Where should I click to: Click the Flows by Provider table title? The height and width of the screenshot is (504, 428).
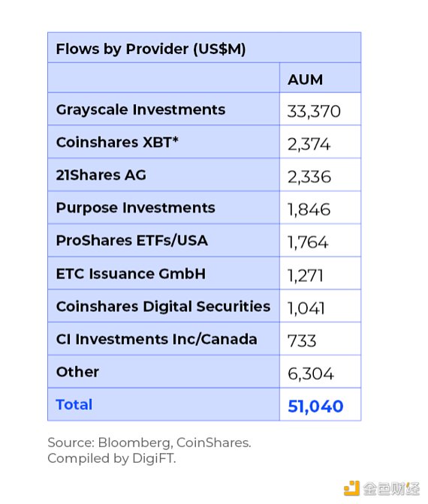pos(151,49)
